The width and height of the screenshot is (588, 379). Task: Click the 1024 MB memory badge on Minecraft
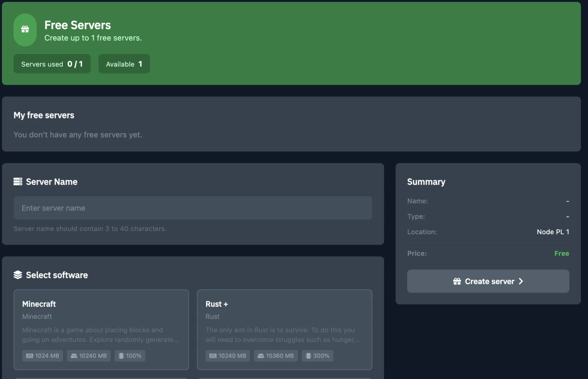42,355
